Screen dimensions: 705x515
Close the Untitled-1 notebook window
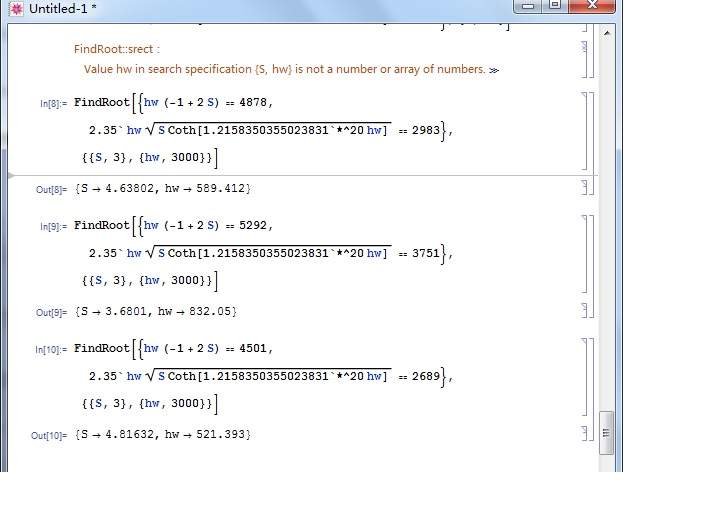point(592,6)
